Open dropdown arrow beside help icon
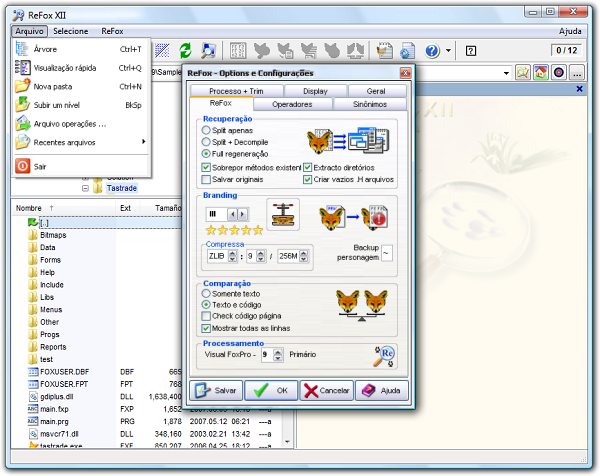600x476 pixels. click(448, 51)
